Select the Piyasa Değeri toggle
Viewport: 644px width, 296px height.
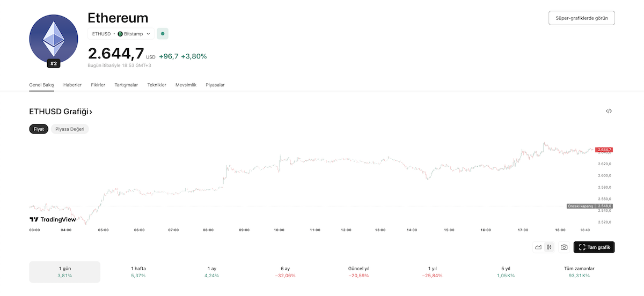click(x=70, y=129)
